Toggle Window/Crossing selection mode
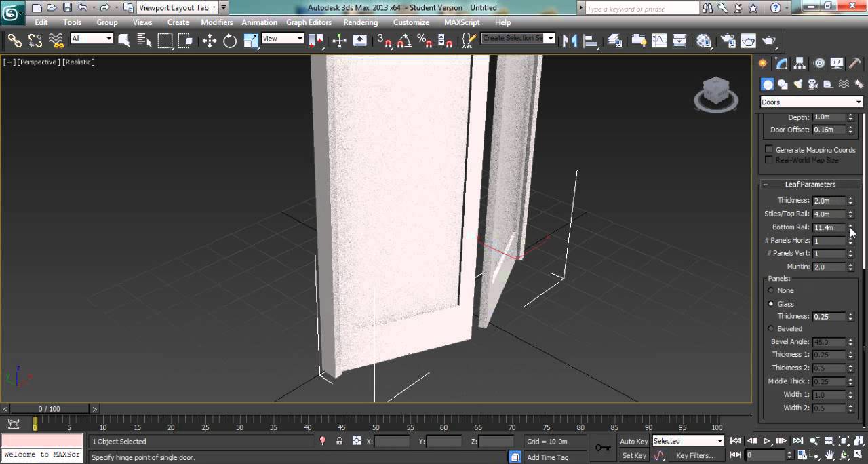The width and height of the screenshot is (868, 464). [185, 41]
